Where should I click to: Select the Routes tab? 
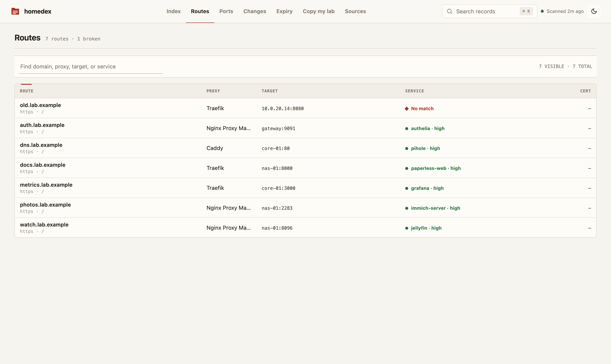tap(200, 11)
